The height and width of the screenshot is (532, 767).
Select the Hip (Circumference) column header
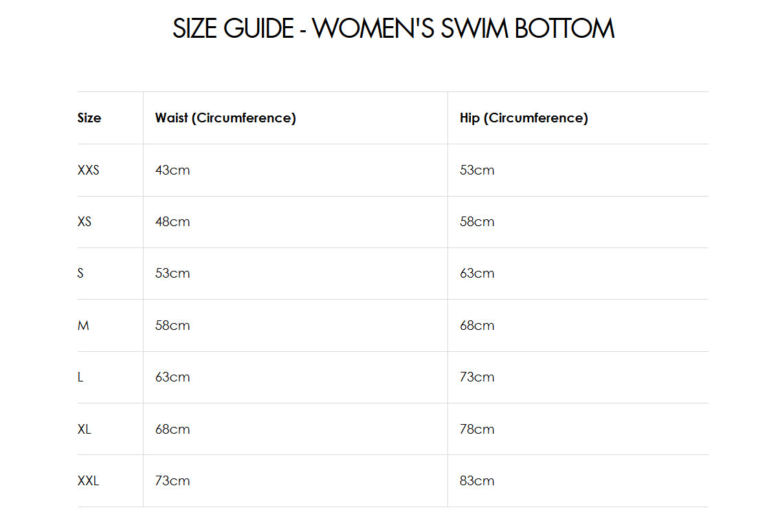tap(524, 118)
